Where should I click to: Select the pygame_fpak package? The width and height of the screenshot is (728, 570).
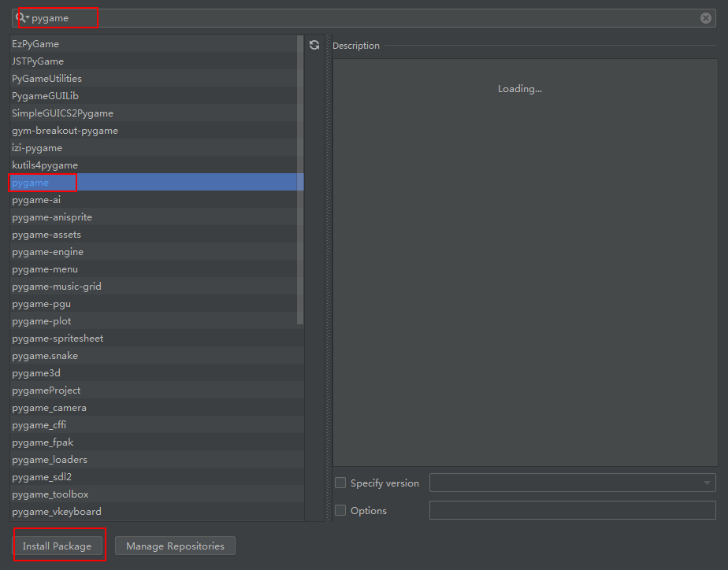157,442
